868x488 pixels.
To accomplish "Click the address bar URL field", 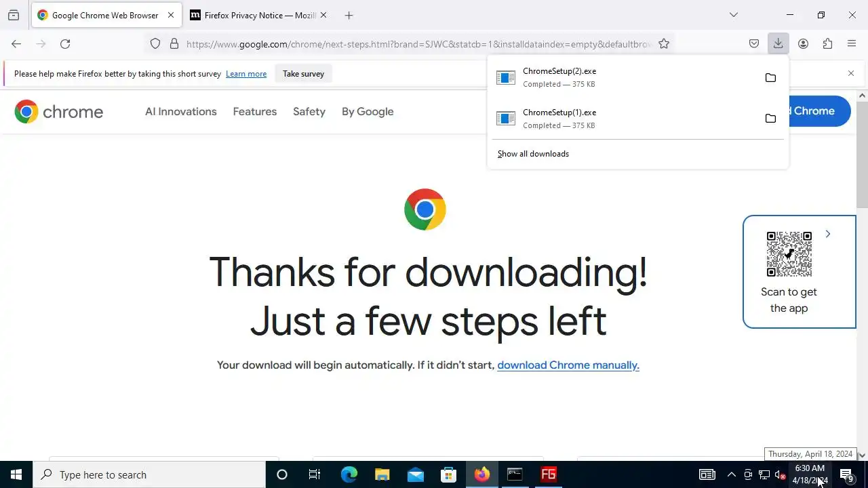I will pos(417,44).
